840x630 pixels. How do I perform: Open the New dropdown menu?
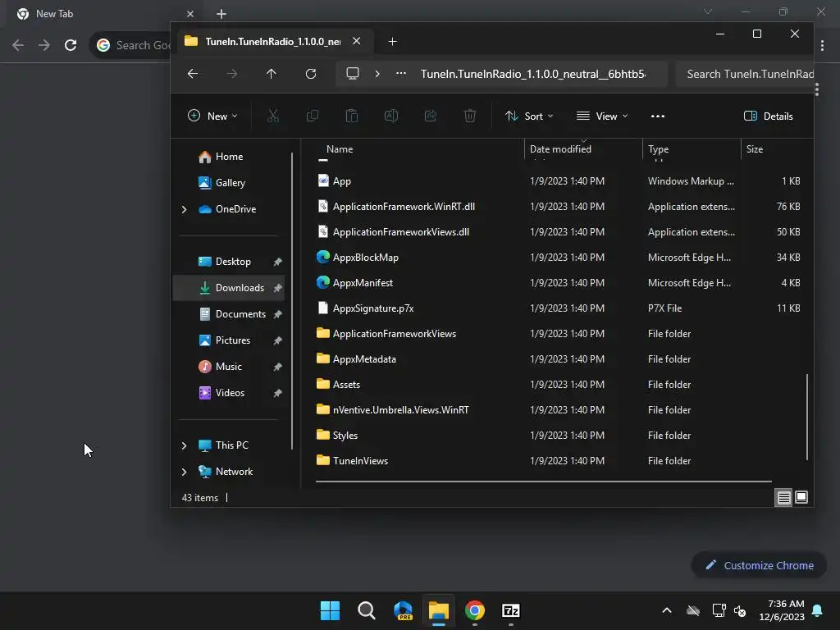coord(212,116)
